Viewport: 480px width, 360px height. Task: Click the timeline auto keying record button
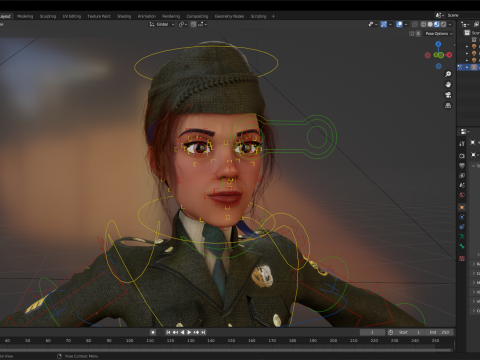tap(153, 332)
